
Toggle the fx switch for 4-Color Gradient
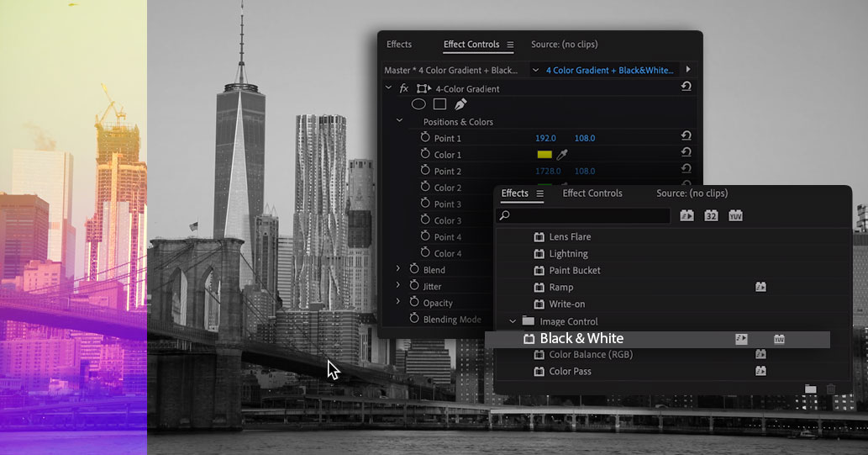(404, 88)
